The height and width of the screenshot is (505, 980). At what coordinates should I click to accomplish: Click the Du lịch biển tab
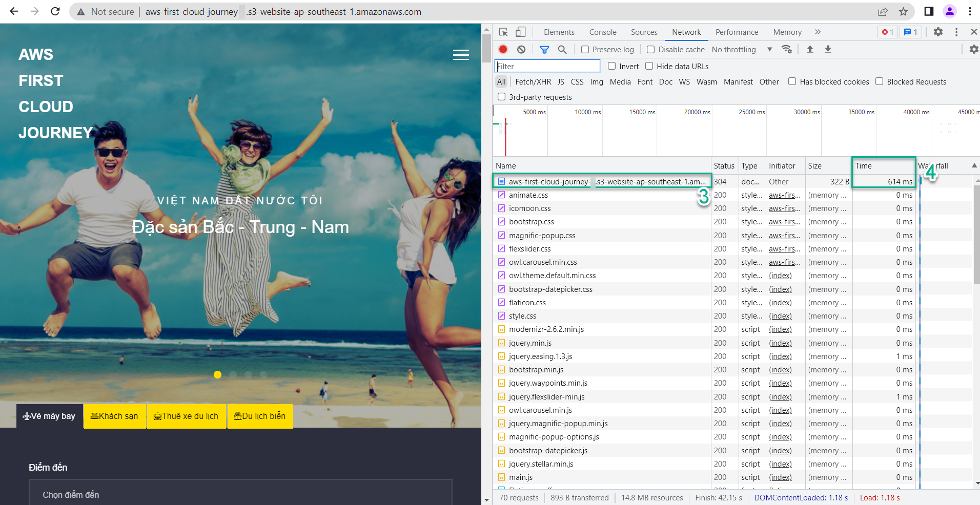tap(260, 416)
